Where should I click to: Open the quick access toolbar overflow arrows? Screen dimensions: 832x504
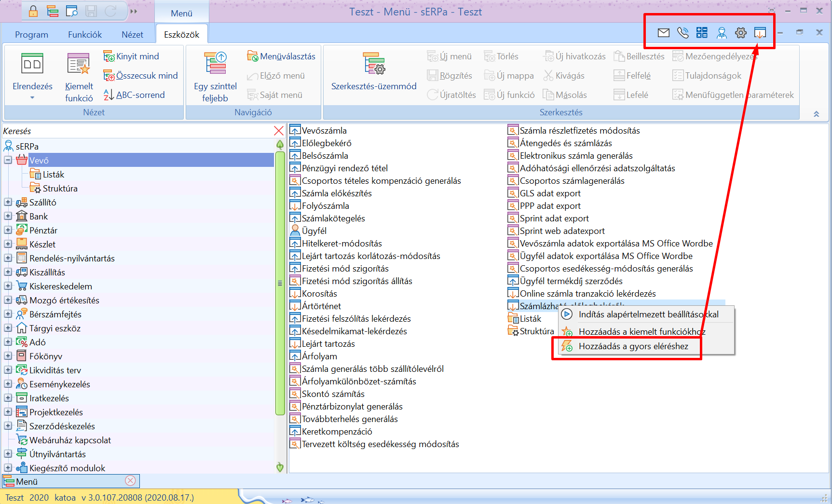(134, 11)
